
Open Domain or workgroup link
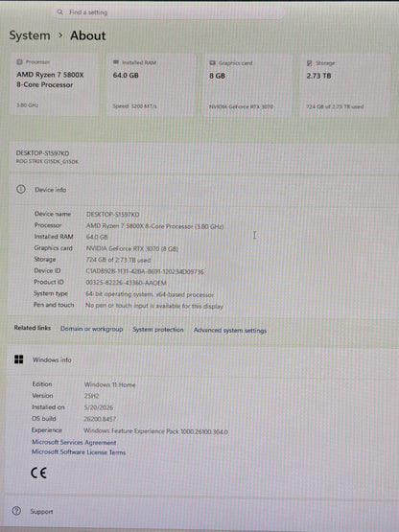click(x=92, y=329)
